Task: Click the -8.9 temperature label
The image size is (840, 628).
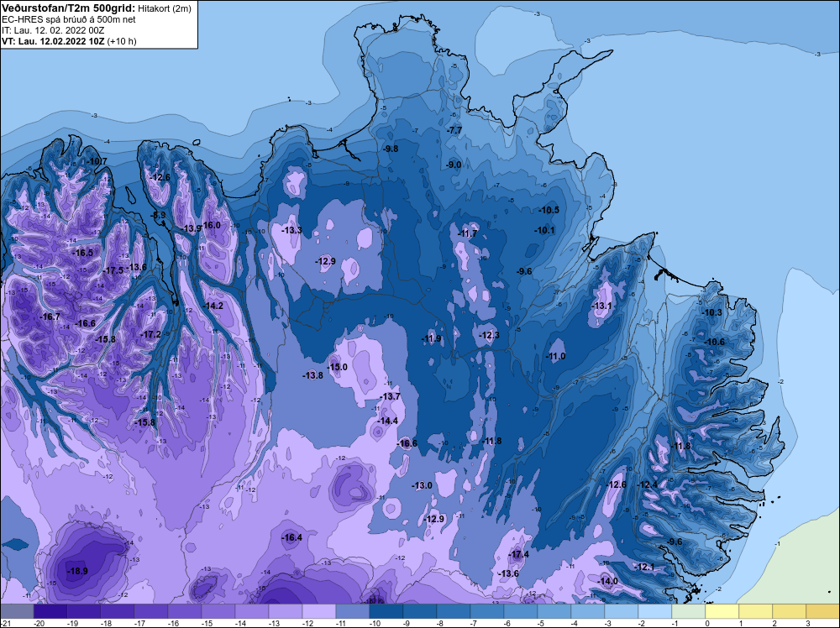Action: (x=159, y=215)
